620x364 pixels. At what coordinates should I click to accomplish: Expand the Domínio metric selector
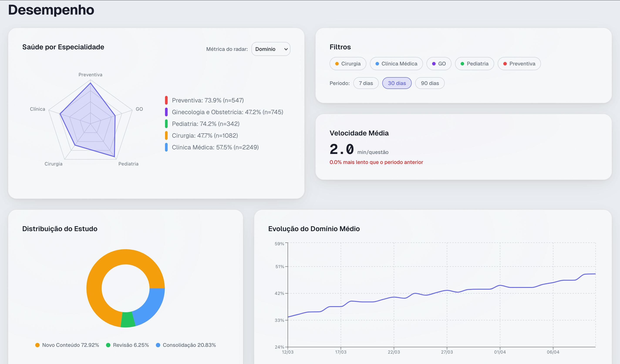[x=271, y=49]
